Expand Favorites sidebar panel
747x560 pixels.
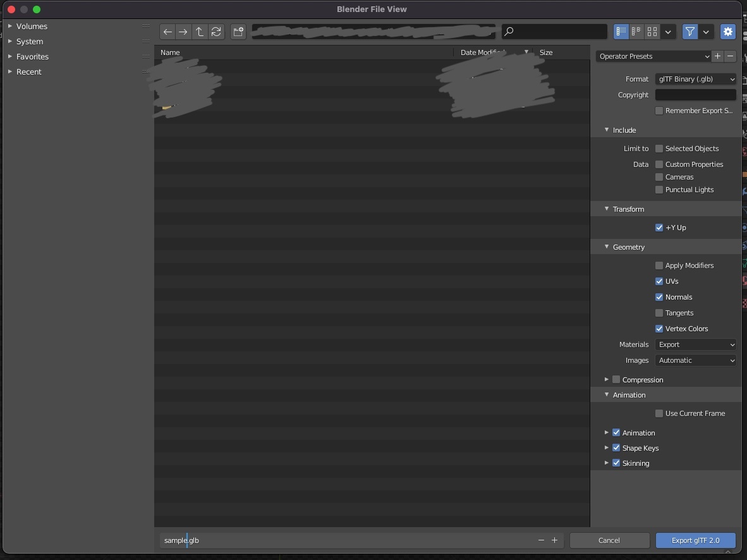10,57
